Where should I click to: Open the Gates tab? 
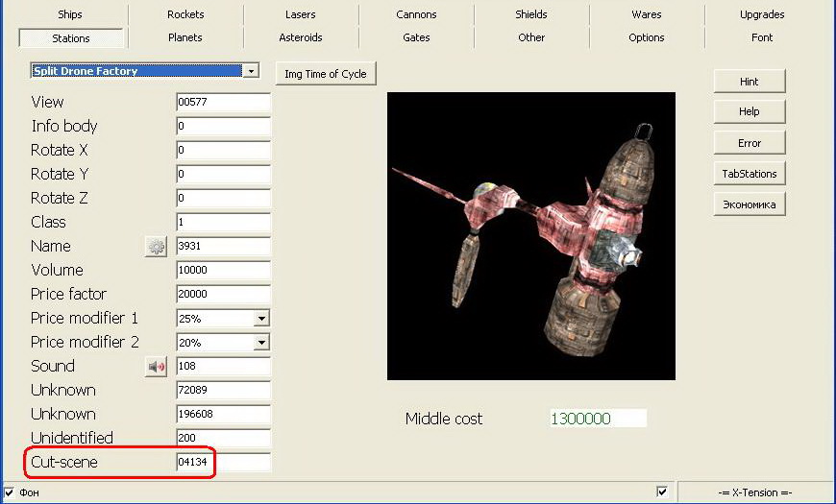(x=416, y=37)
